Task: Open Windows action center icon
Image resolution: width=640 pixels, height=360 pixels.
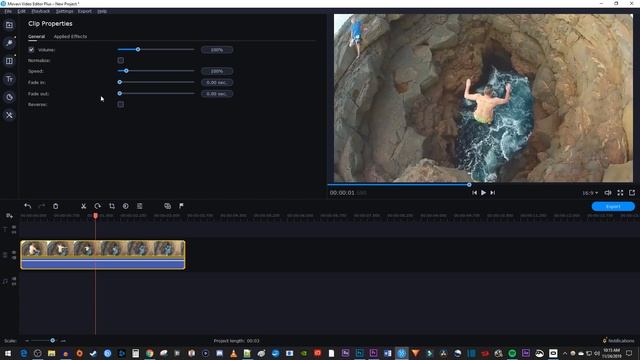Action: point(629,353)
